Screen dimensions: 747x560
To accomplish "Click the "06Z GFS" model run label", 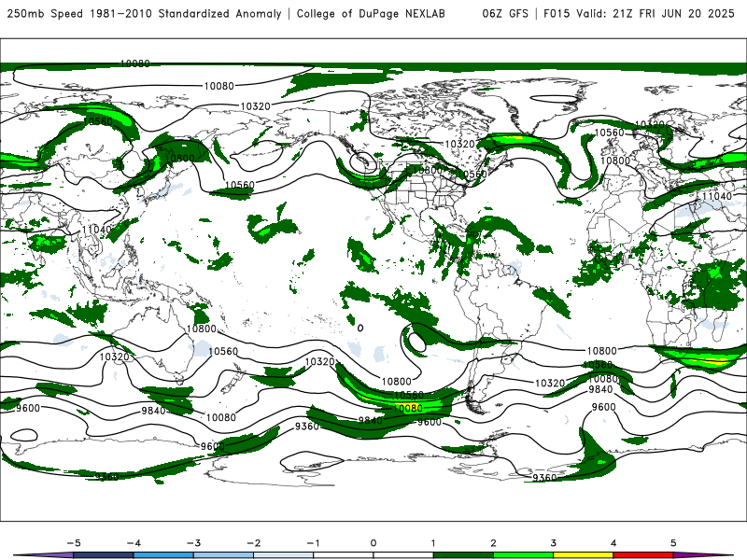I will pyautogui.click(x=505, y=13).
